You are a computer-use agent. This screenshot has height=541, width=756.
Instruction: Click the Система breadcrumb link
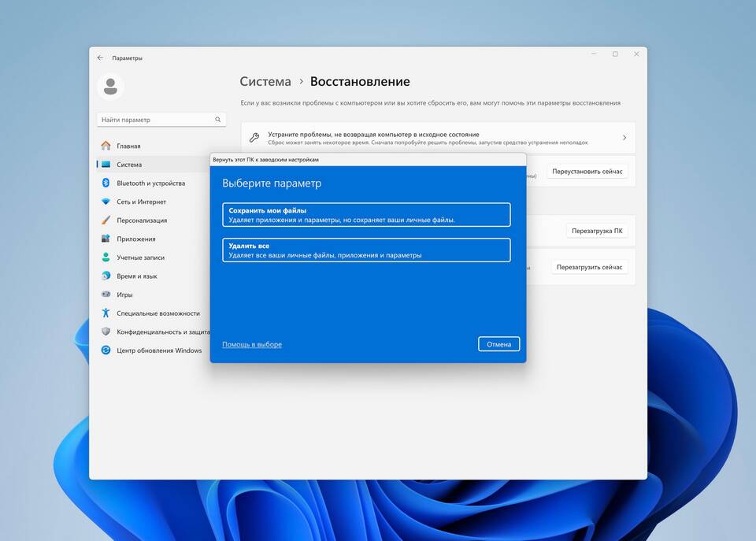[x=265, y=82]
